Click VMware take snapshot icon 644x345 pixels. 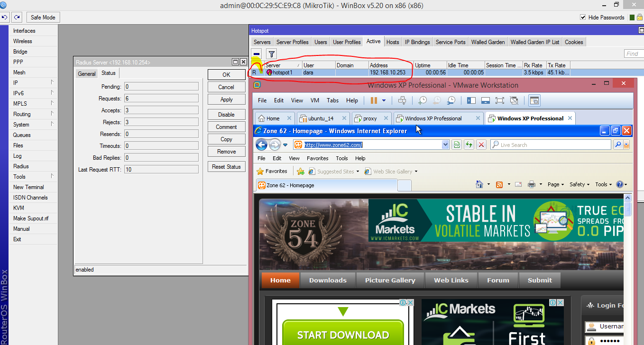point(422,100)
